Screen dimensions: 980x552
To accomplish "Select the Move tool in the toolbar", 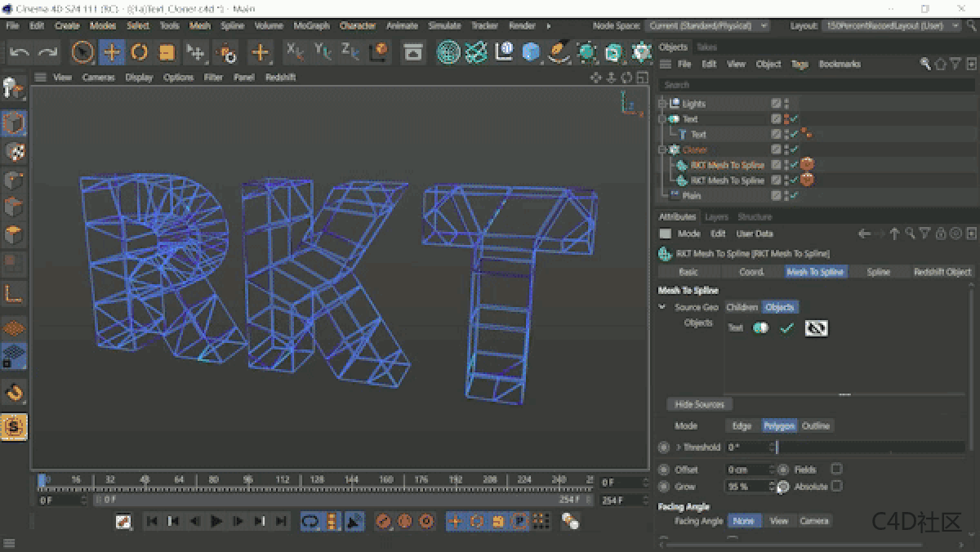I will pos(112,52).
